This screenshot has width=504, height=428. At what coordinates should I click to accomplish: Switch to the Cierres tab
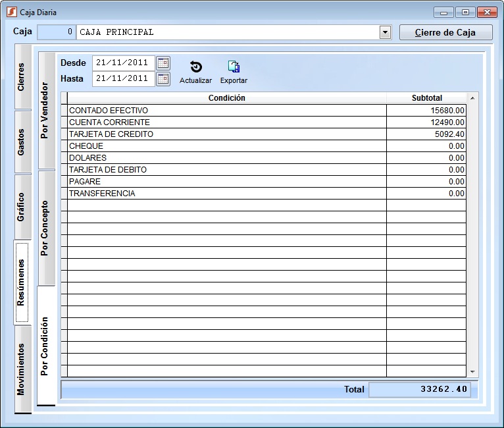pyautogui.click(x=22, y=76)
